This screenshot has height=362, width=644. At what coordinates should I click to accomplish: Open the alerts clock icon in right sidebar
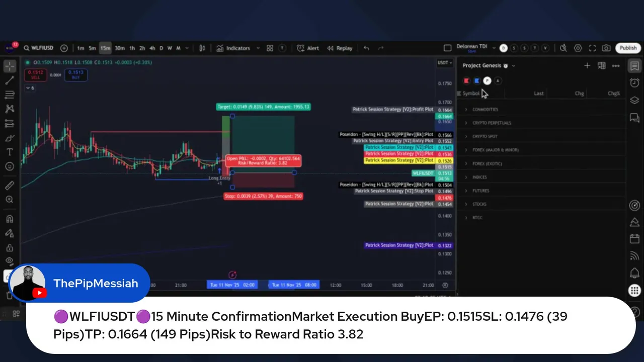[x=634, y=83]
